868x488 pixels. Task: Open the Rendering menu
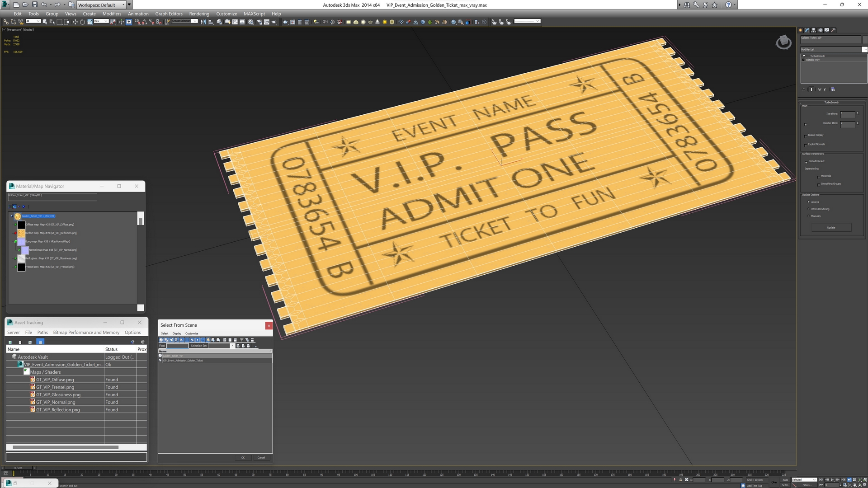coord(199,14)
